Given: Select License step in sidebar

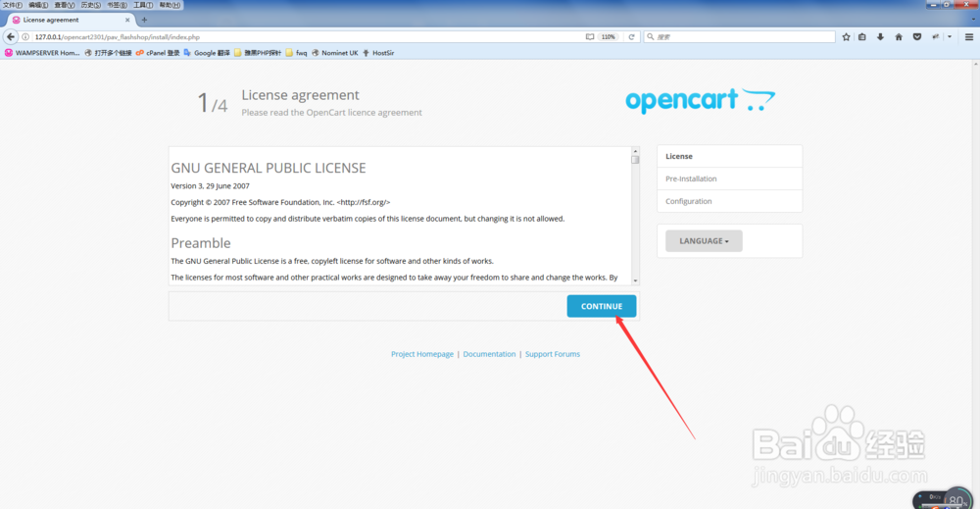Looking at the screenshot, I should pos(729,156).
